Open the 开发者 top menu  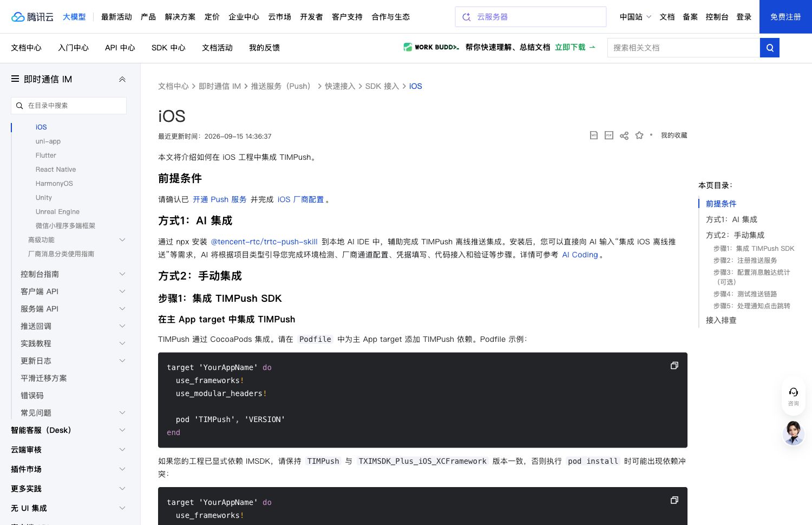click(311, 17)
